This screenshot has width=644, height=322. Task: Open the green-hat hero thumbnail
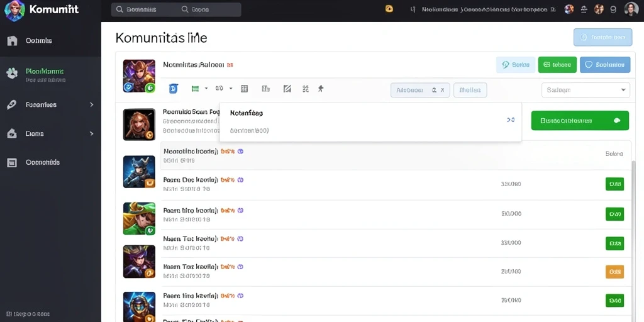[x=139, y=218]
